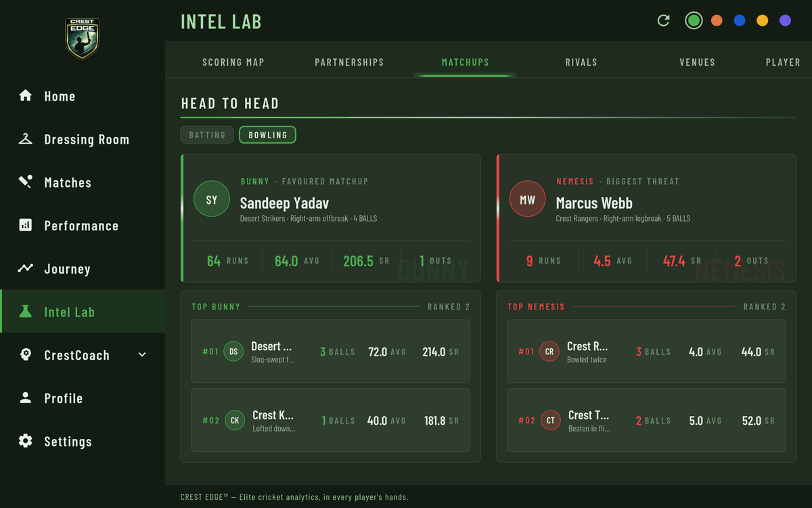The height and width of the screenshot is (508, 812).
Task: Click the CT avatar badge
Action: [x=551, y=421]
